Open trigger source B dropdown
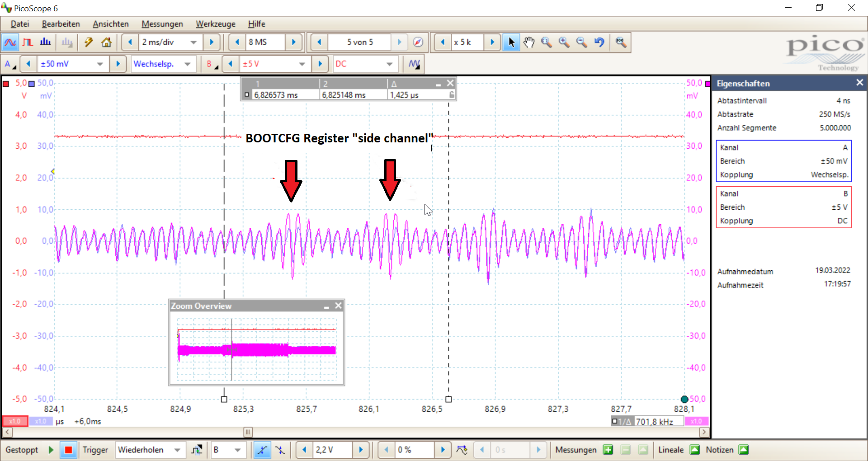The image size is (868, 461). click(x=237, y=450)
